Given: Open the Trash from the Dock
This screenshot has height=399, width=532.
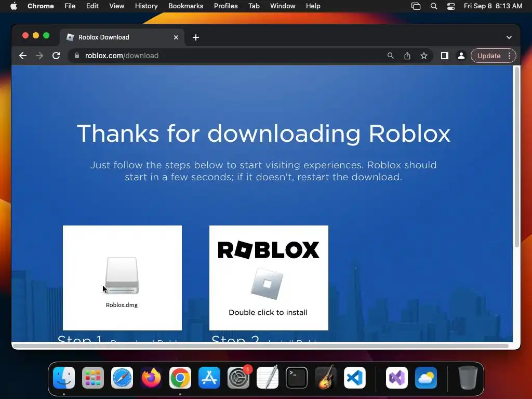Looking at the screenshot, I should click(468, 378).
